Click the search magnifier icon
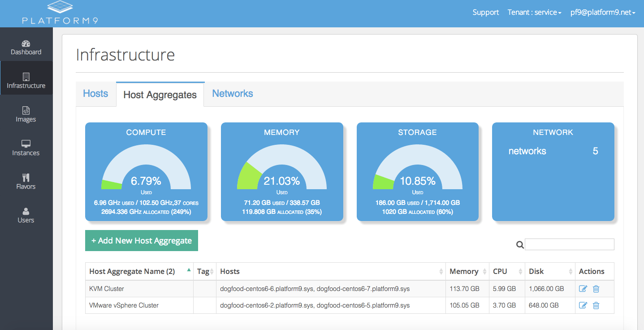The image size is (644, 330). (520, 245)
